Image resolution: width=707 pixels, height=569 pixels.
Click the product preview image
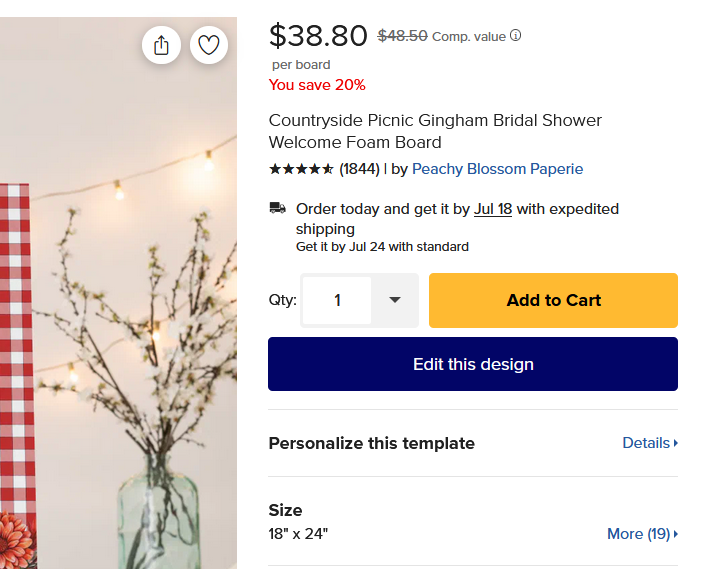tap(118, 293)
